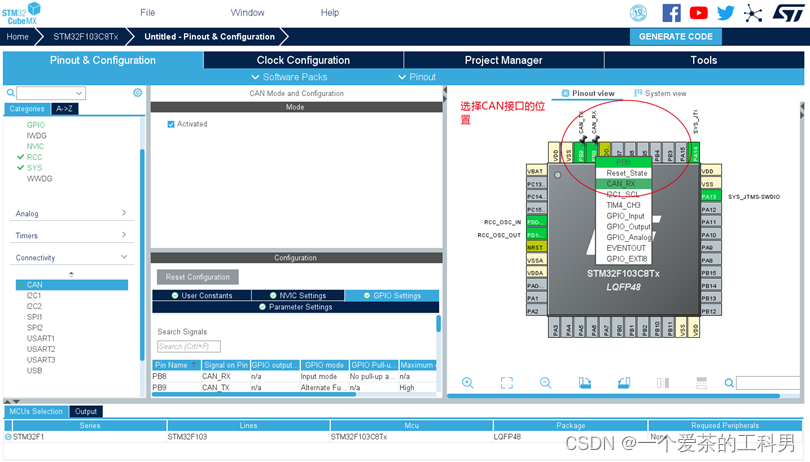Select USART1 in the peripheral list
Image resolution: width=810 pixels, height=462 pixels.
point(41,338)
